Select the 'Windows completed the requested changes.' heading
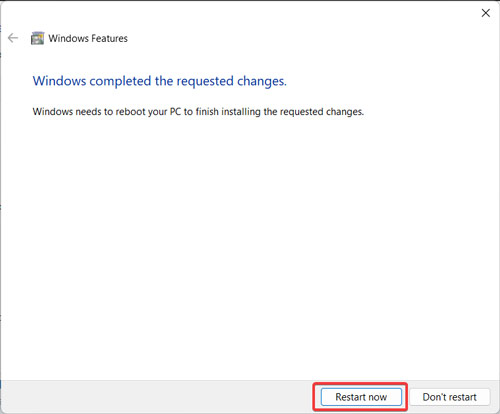The height and width of the screenshot is (414, 500). click(x=160, y=81)
